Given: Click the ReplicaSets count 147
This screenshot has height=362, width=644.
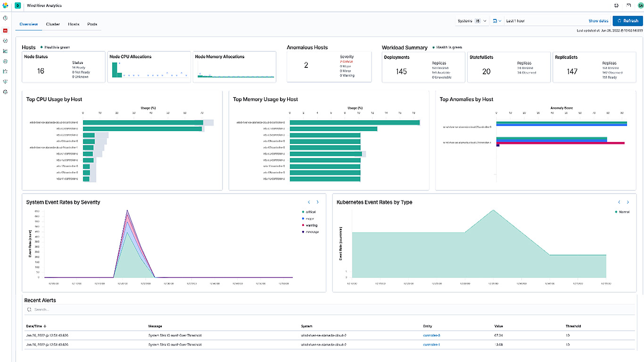Looking at the screenshot, I should [572, 72].
